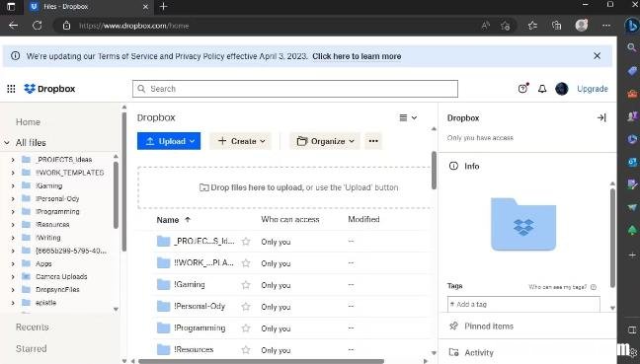Open the epistle tree folder
Screen dimensions: 640x364
coord(45,303)
